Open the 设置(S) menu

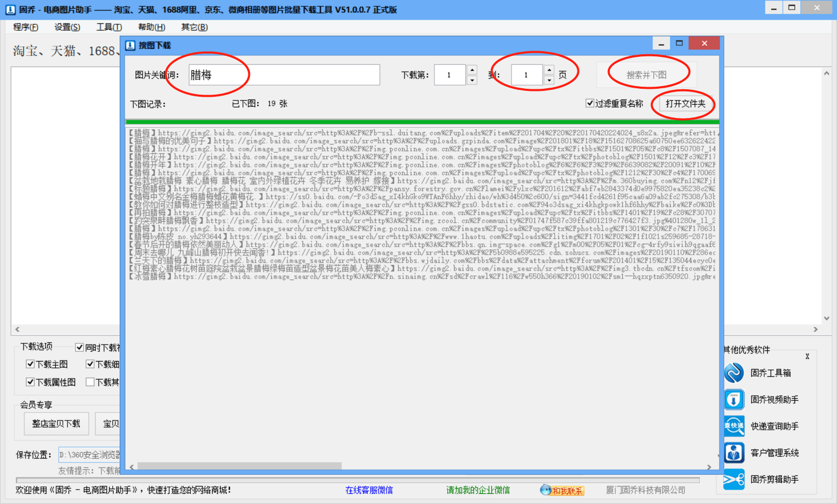tap(68, 27)
